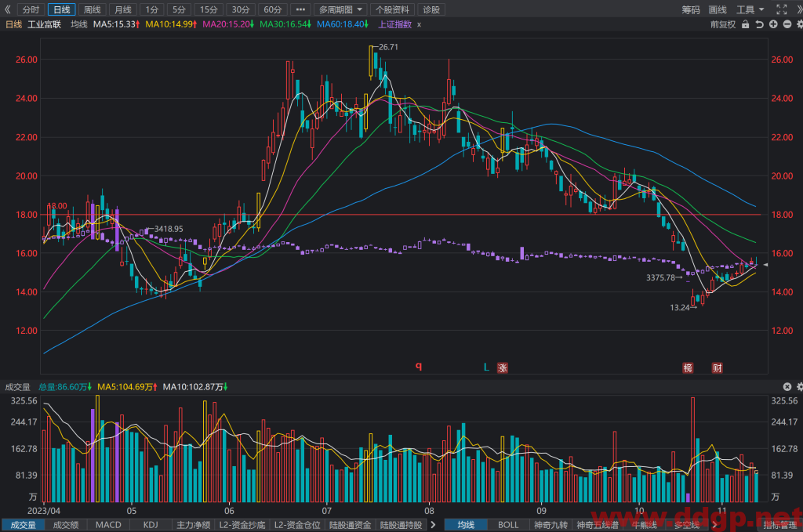
Task: Close the volume panel with X icon
Action: pyautogui.click(x=787, y=387)
